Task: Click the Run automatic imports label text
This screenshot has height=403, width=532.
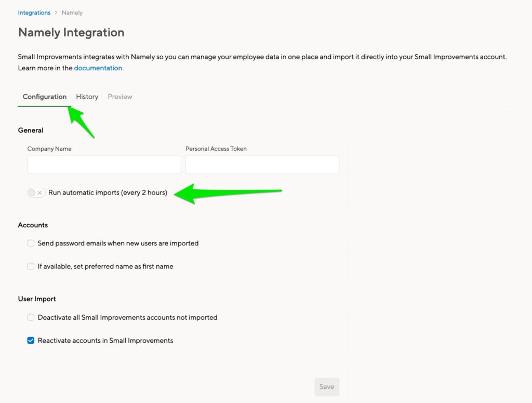Action: tap(108, 192)
